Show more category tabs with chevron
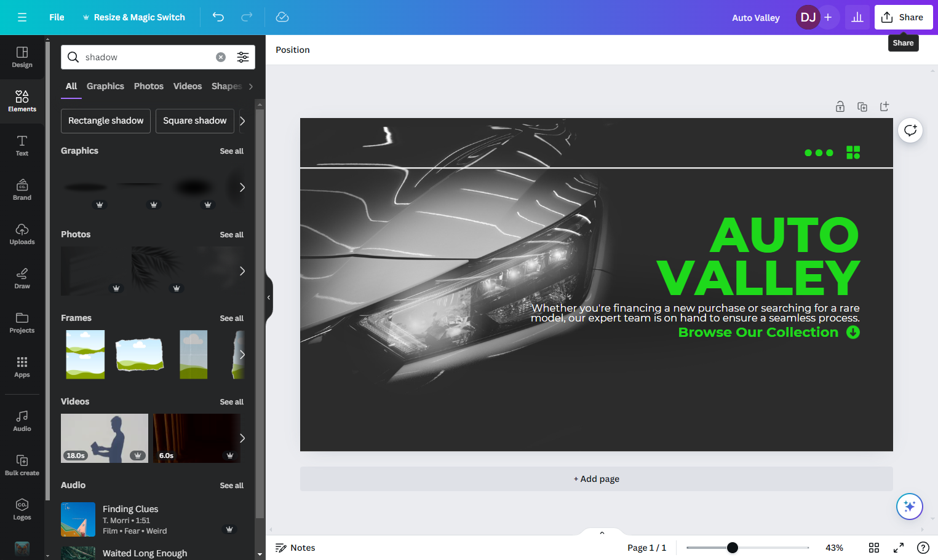Screen dimensions: 938x560 (x=251, y=87)
